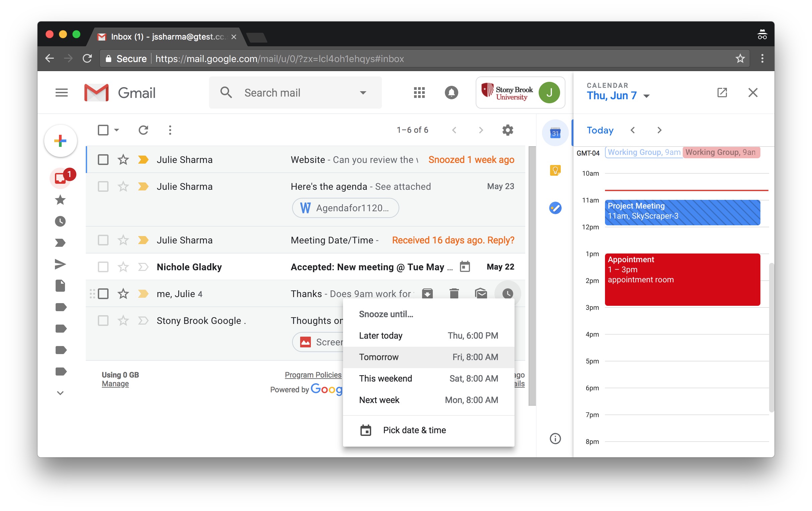Click the sent mail icon

(x=61, y=263)
